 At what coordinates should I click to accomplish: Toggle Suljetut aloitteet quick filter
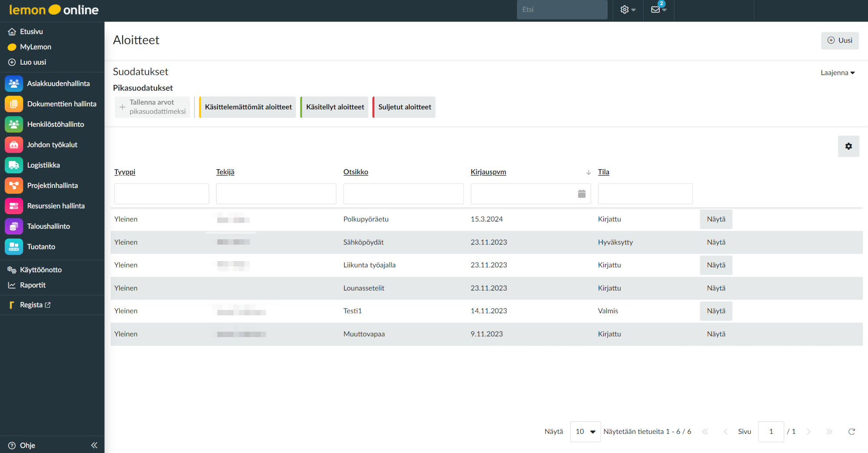point(404,107)
